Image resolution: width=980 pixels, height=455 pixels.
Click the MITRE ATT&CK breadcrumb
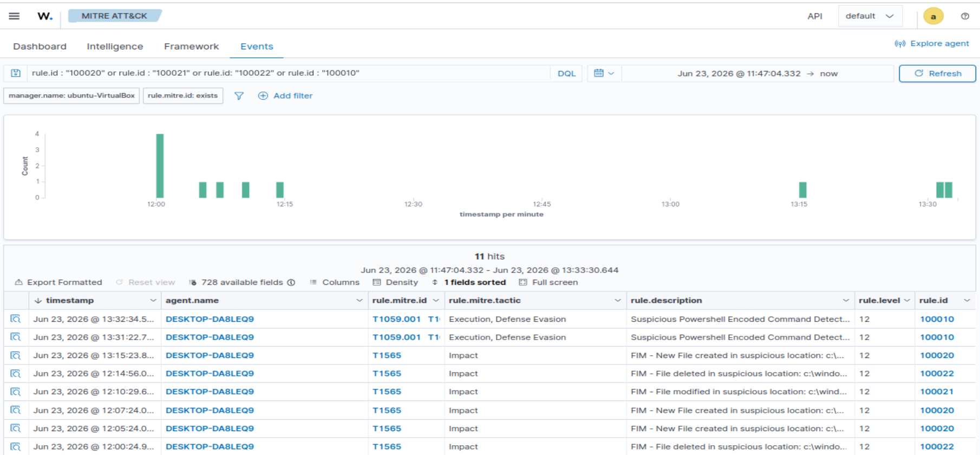click(x=114, y=16)
